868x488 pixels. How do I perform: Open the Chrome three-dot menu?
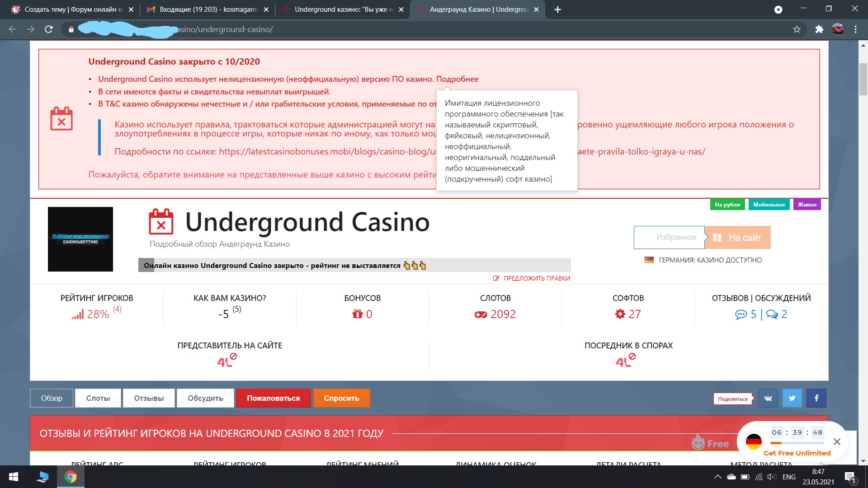pyautogui.click(x=856, y=29)
